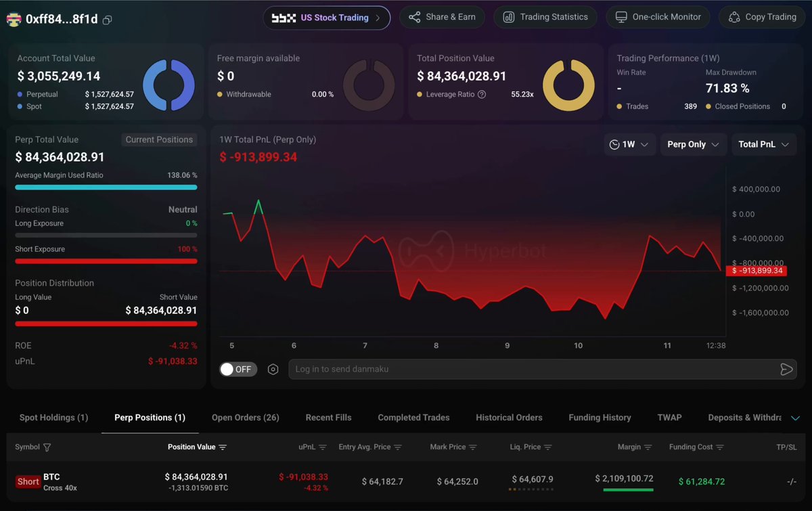
Task: Switch to the Recent Fills tab
Action: 328,418
